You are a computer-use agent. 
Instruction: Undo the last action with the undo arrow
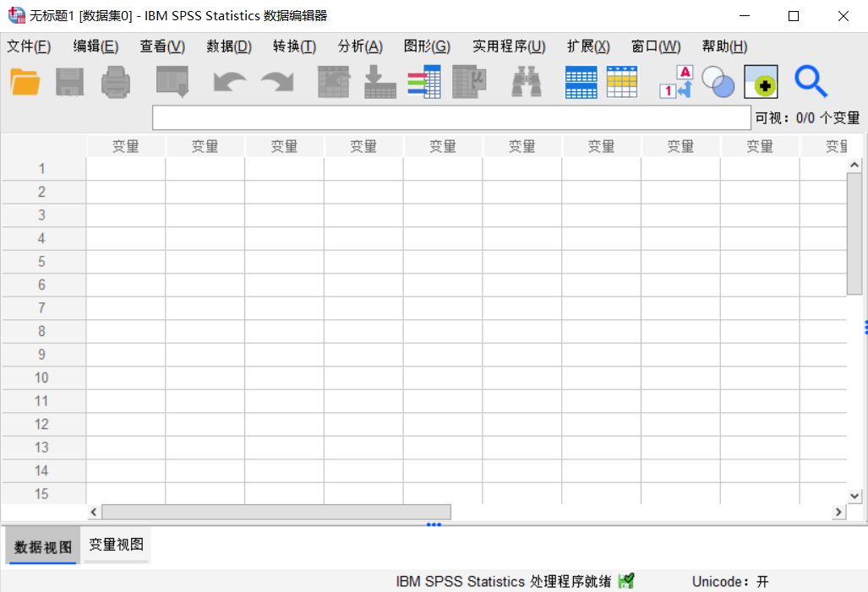(230, 82)
